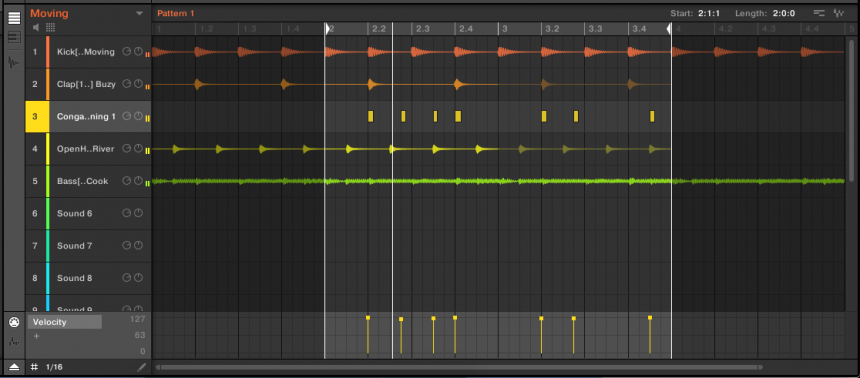Click the horizontal zoom scrollbar at bottom
This screenshot has width=860, height=378.
[x=460, y=367]
